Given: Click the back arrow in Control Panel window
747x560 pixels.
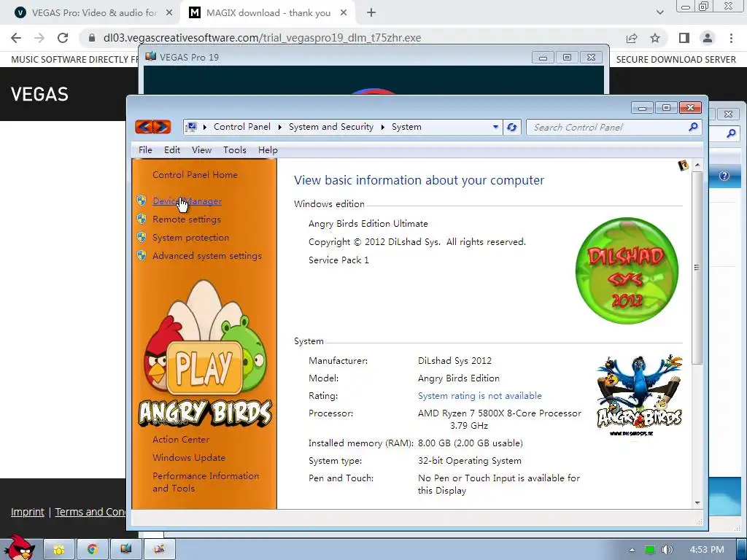Looking at the screenshot, I should coord(144,127).
